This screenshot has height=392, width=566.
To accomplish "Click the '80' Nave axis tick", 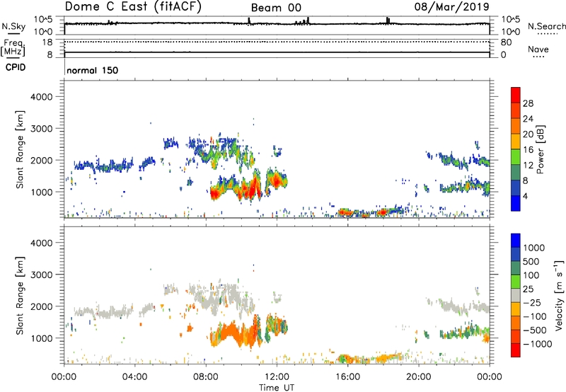I will [507, 42].
